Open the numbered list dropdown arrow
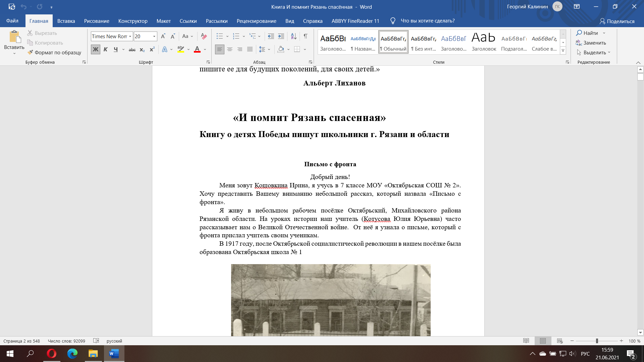The height and width of the screenshot is (362, 644). click(244, 36)
